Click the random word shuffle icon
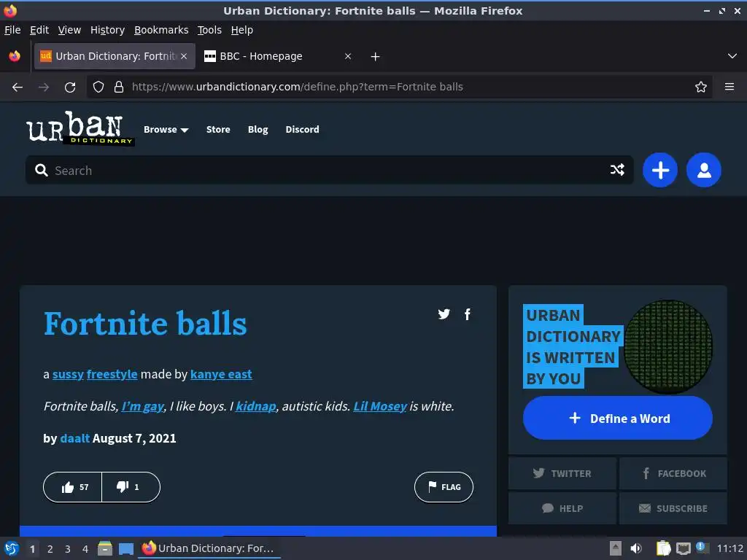 [617, 169]
